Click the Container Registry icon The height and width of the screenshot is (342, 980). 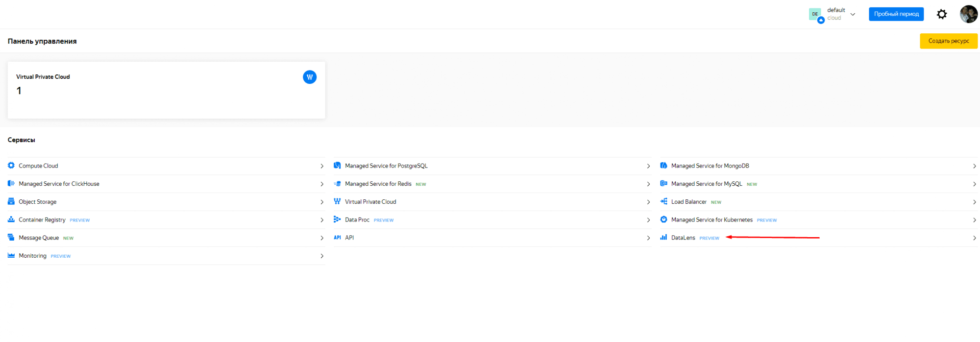pos(11,220)
